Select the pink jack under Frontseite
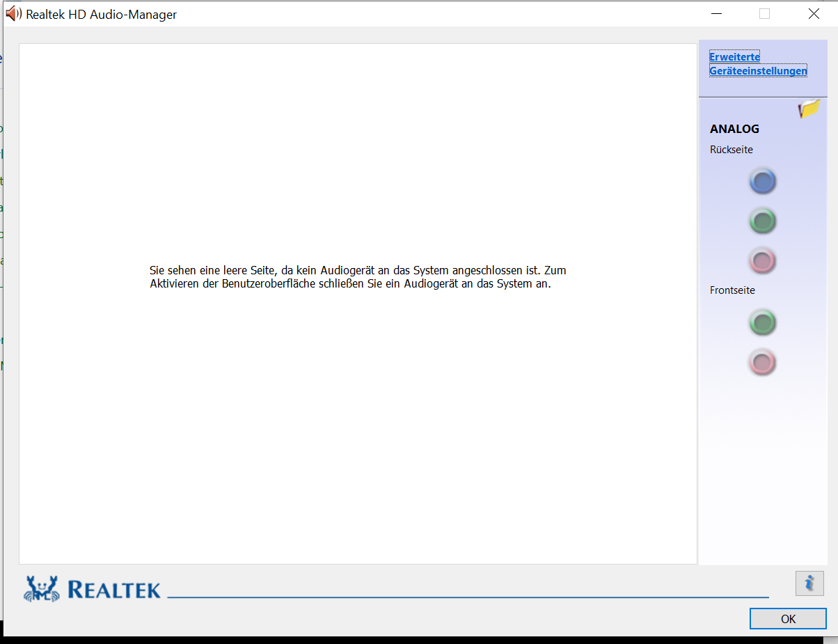838x644 pixels. (763, 362)
